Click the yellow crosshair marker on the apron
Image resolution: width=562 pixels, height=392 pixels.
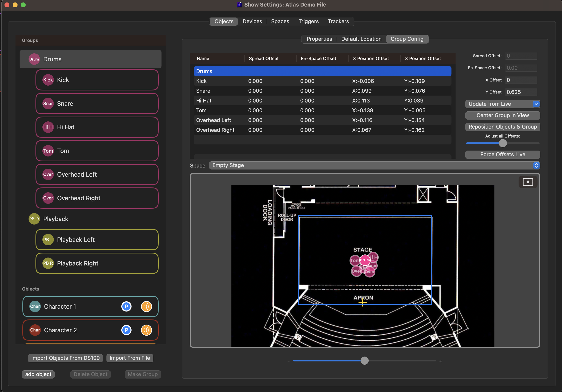pos(363,303)
